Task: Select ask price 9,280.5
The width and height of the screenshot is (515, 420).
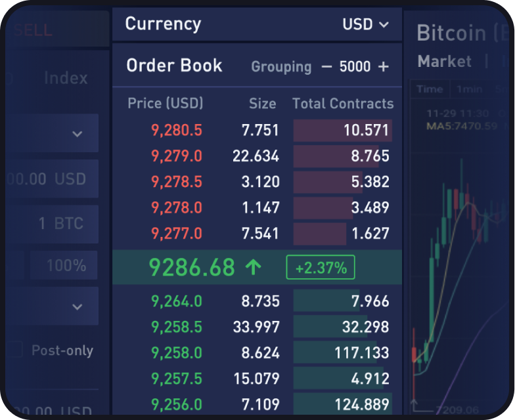Action: tap(176, 130)
